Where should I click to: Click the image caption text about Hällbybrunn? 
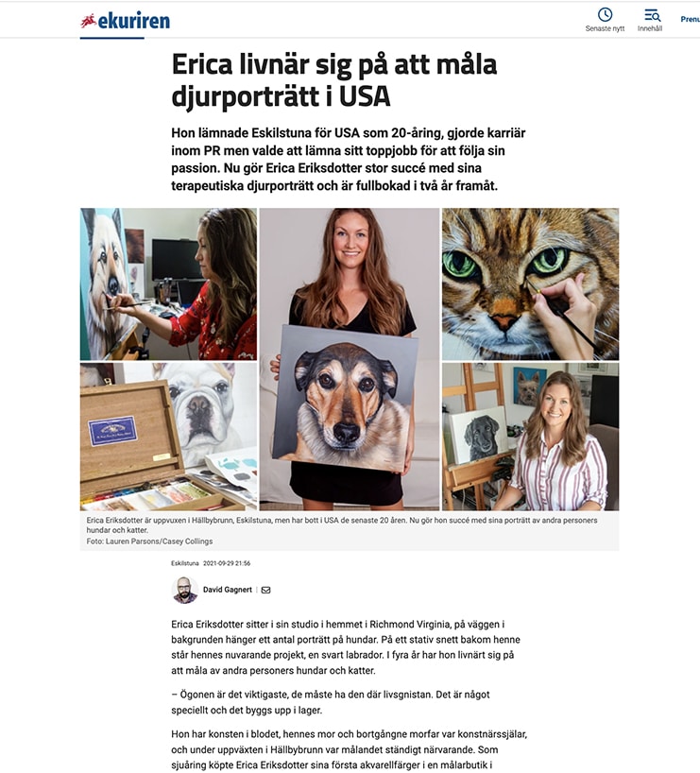pos(342,525)
